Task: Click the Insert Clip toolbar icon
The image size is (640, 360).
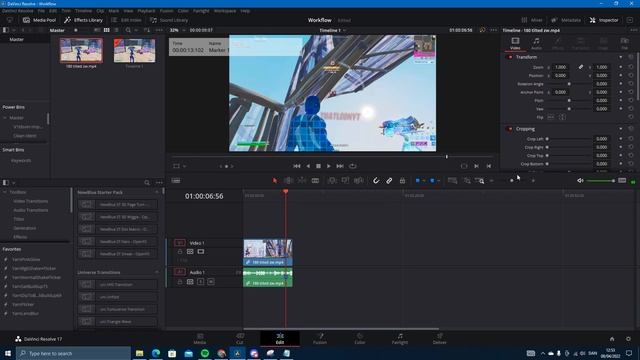Action: [332, 180]
